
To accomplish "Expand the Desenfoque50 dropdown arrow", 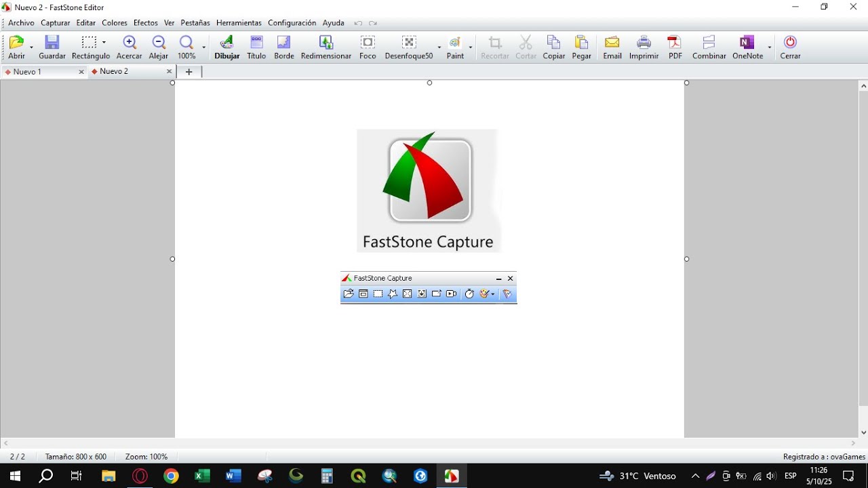I will tap(439, 47).
